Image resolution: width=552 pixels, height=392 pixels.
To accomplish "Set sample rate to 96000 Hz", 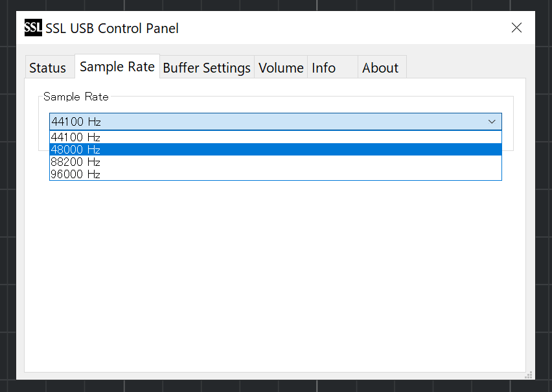I will click(x=275, y=174).
